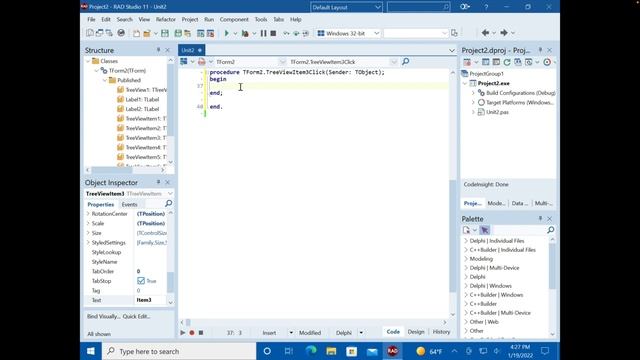The width and height of the screenshot is (640, 360).
Task: Select Project2.exe in Projects panel
Action: pyautogui.click(x=493, y=83)
